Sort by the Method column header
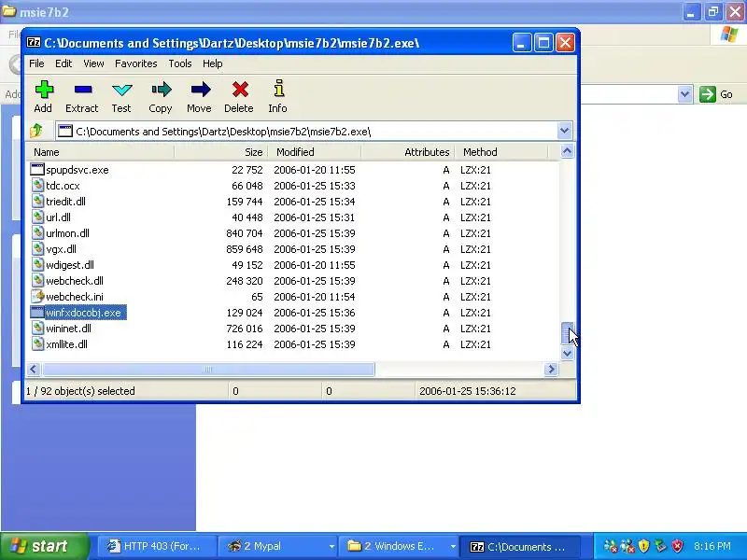Screen dimensions: 747x560 coord(501,152)
